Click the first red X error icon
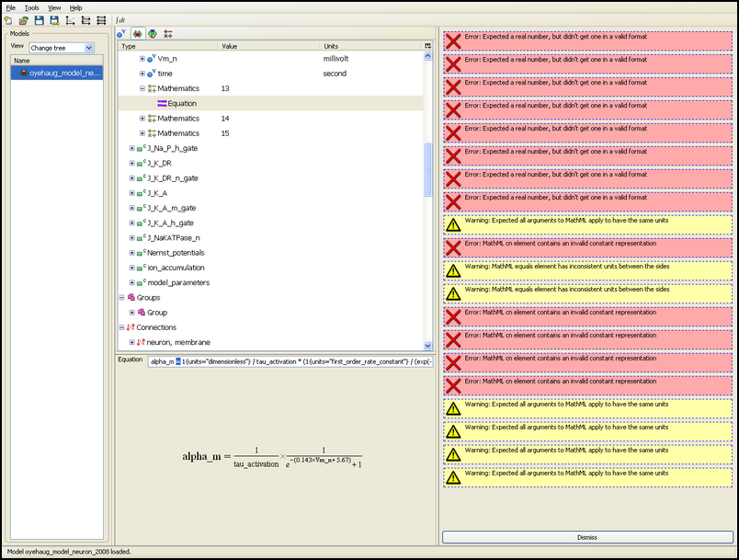 coord(453,41)
